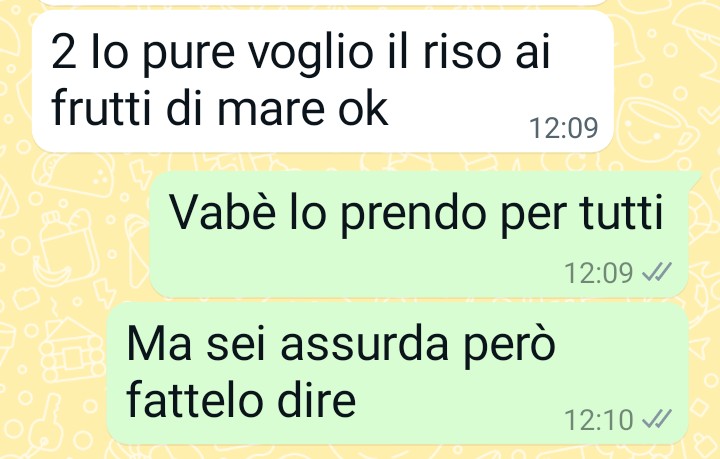Tap the double-check receipt beside green 12:09
Screen dimensions: 720x459
pos(657,272)
